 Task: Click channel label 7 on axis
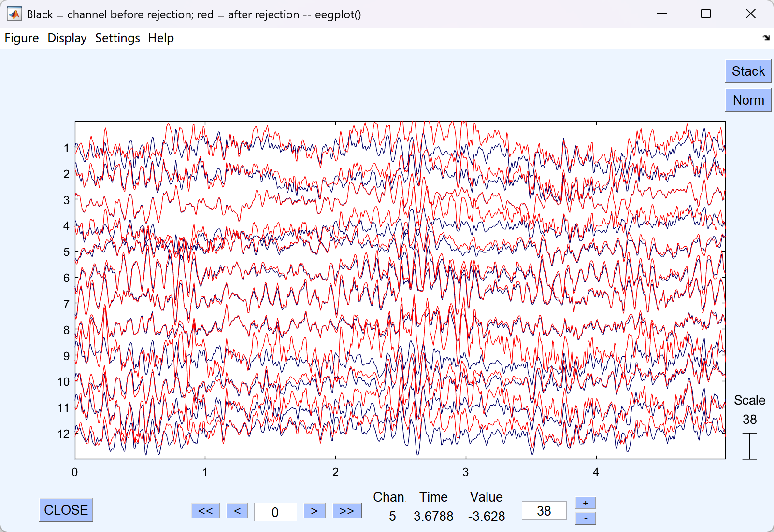66,304
